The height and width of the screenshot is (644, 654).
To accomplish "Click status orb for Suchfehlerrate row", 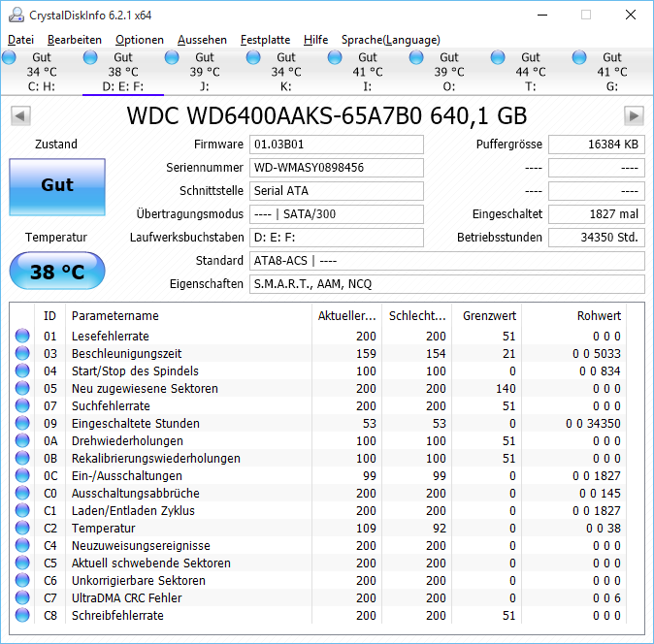I will click(22, 405).
